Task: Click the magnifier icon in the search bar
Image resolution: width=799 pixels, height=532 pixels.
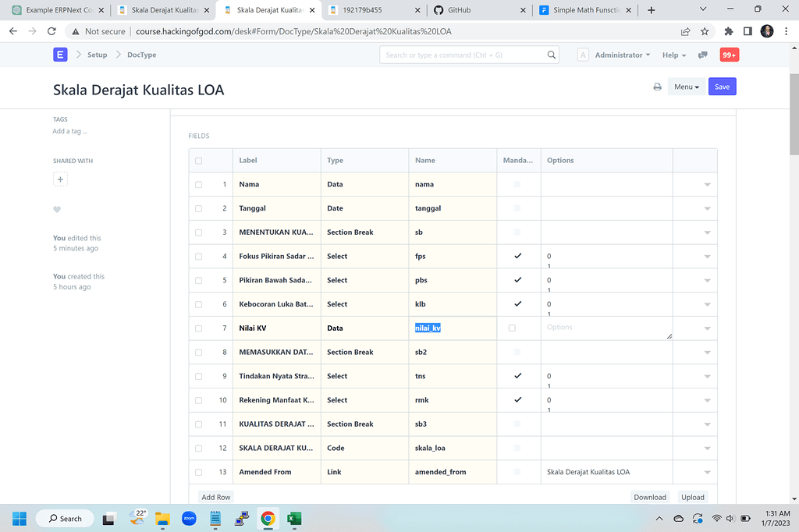Action: point(552,55)
